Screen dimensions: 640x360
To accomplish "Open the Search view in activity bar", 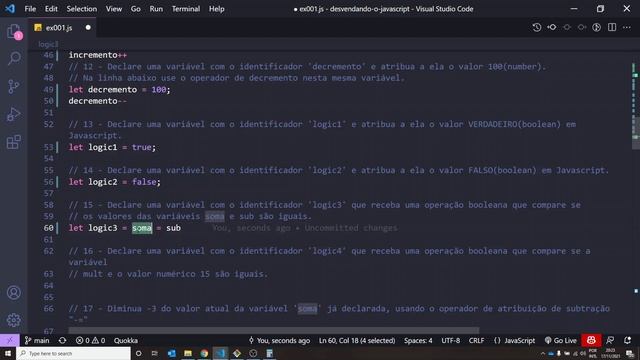I will 14,58.
